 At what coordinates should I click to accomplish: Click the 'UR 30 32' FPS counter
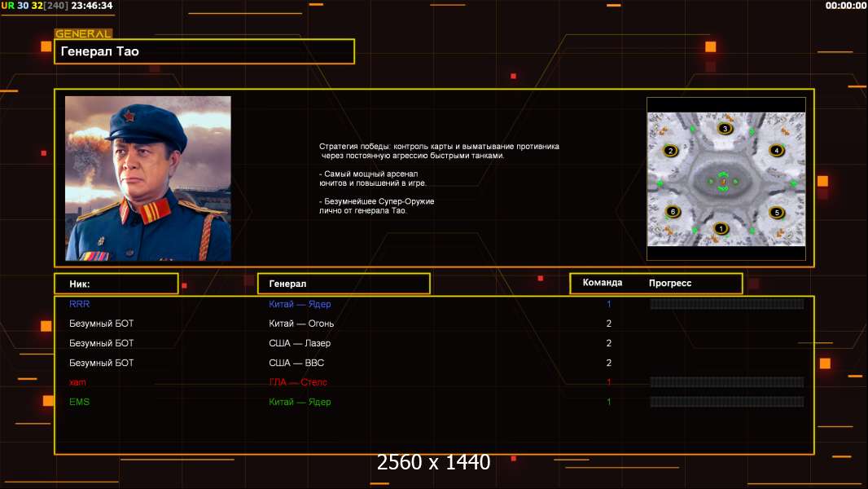pyautogui.click(x=22, y=6)
